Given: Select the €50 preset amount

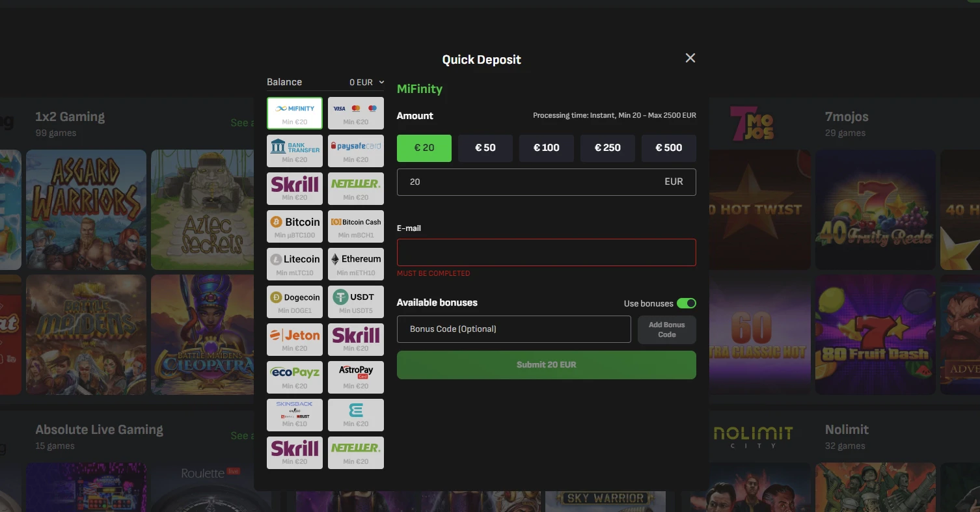Looking at the screenshot, I should (485, 148).
